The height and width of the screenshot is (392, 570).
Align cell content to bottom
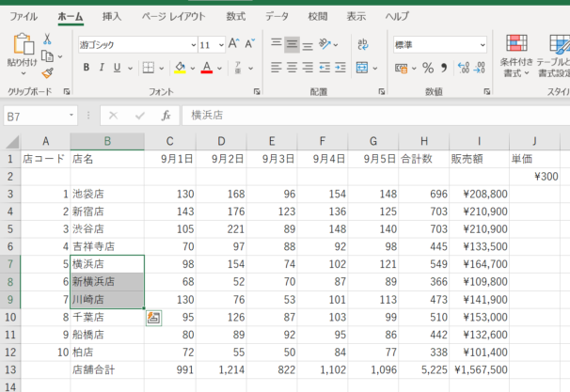tap(308, 45)
